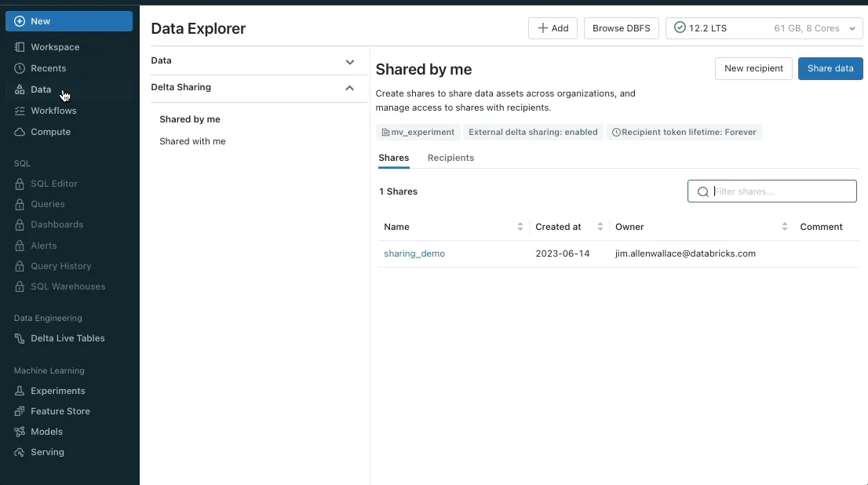
Task: Select the Workflows sidebar icon
Action: point(53,111)
